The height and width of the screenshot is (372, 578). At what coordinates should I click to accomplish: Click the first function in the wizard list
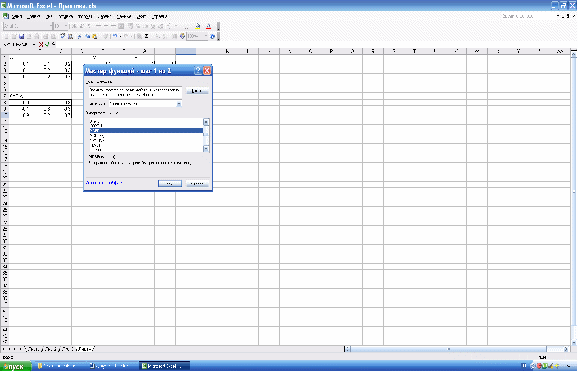click(x=146, y=121)
